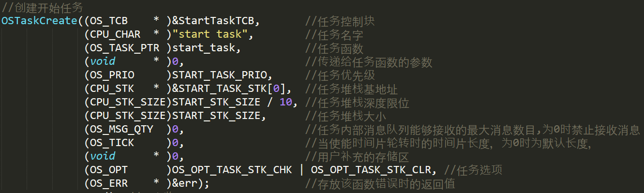Click the OS_MSG_QTY type cast

point(119,130)
